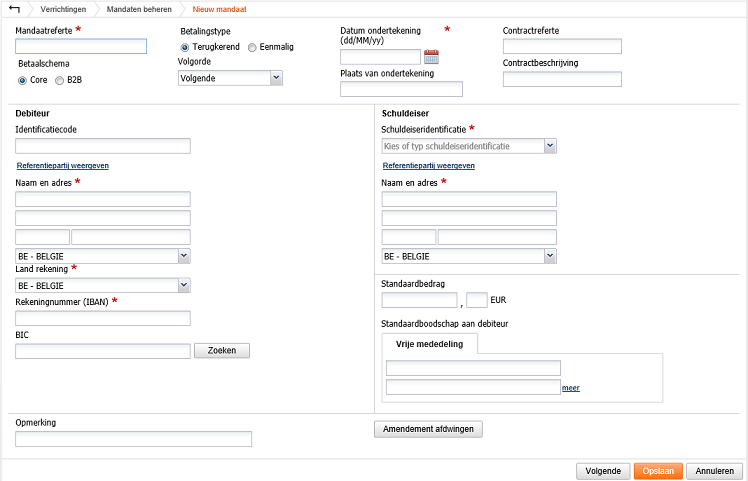Click the Opslaan button
748x481 pixels.
tap(658, 471)
